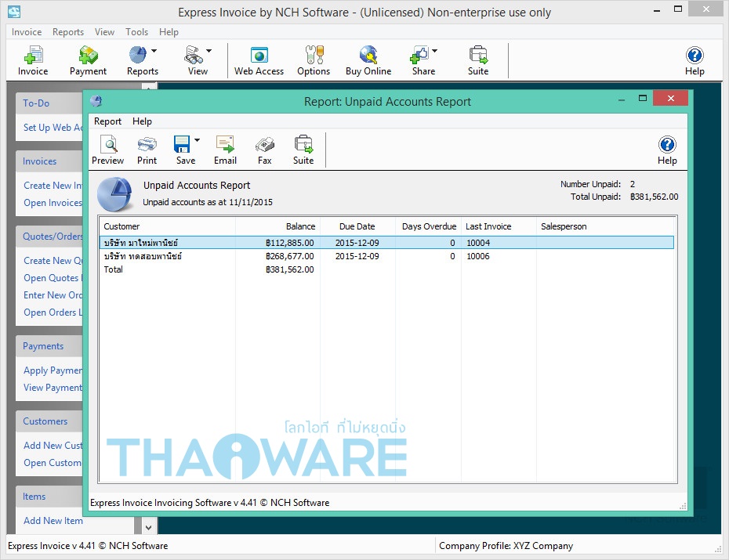Click the Help icon in the main window toolbar

point(695,60)
